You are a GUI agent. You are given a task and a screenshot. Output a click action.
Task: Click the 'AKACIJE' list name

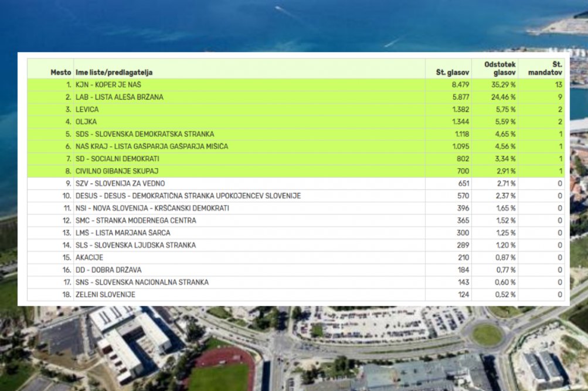tap(89, 258)
